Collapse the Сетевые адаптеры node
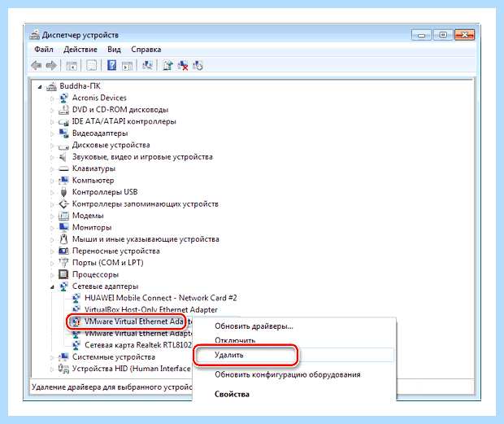This screenshot has width=504, height=424. tap(52, 287)
